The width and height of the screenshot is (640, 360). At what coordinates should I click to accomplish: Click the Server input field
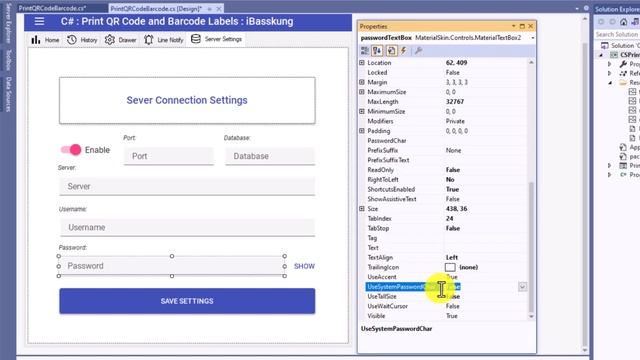point(187,186)
